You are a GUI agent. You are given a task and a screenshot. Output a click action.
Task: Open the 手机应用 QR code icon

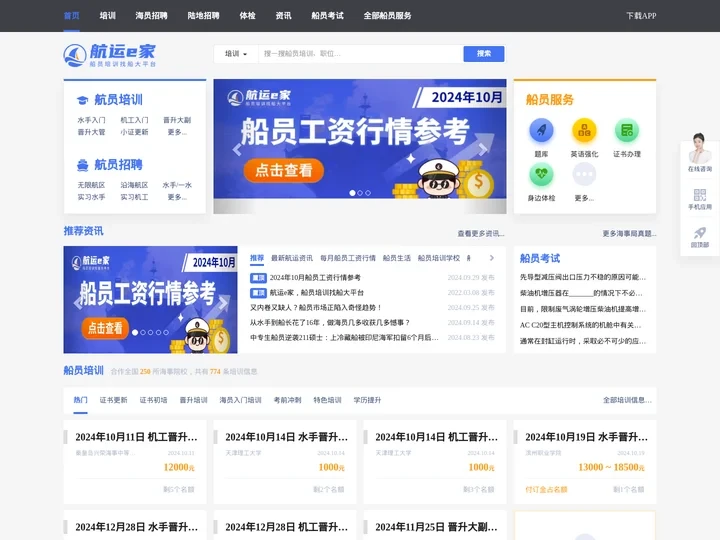coord(699,195)
